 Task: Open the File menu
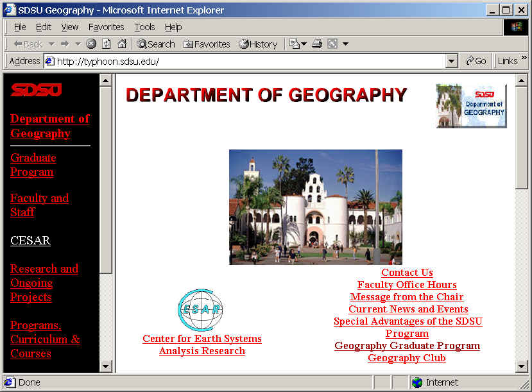click(20, 27)
